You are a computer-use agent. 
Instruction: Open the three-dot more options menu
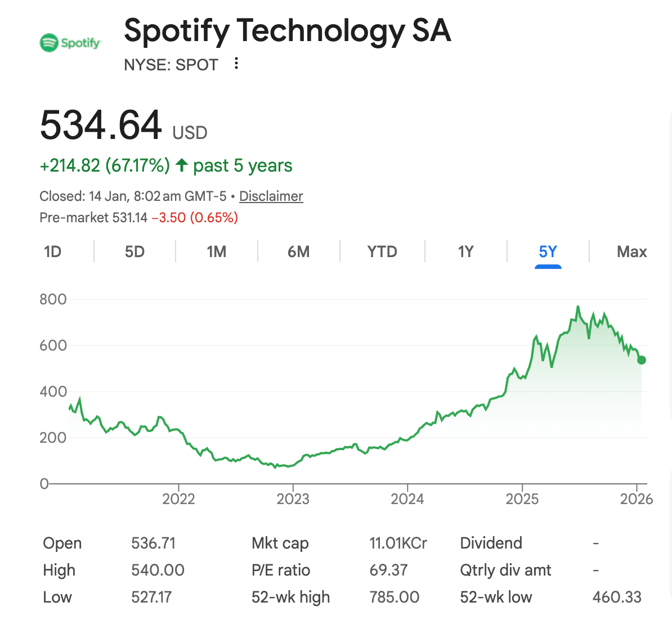coord(236,64)
